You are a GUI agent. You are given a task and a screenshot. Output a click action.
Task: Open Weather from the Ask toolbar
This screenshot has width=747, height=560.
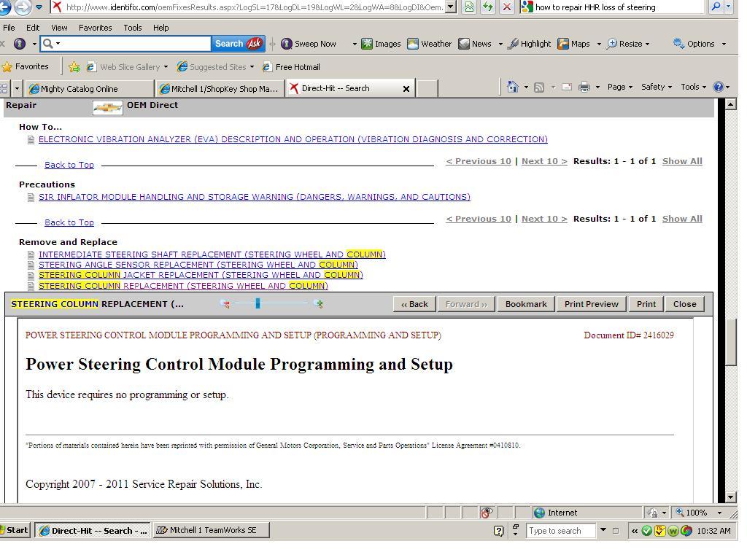point(430,44)
